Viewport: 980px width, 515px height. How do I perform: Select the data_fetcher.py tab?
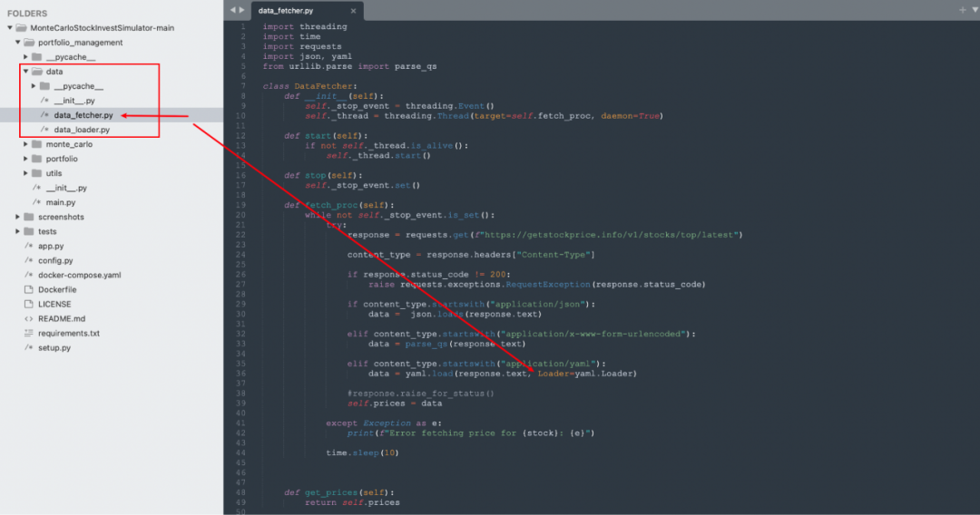[286, 11]
